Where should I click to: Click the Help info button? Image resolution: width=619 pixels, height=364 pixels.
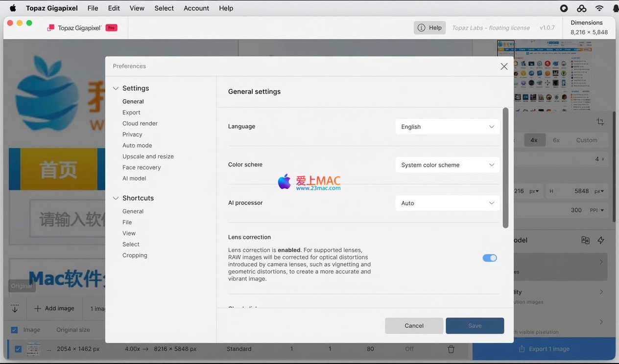point(429,28)
